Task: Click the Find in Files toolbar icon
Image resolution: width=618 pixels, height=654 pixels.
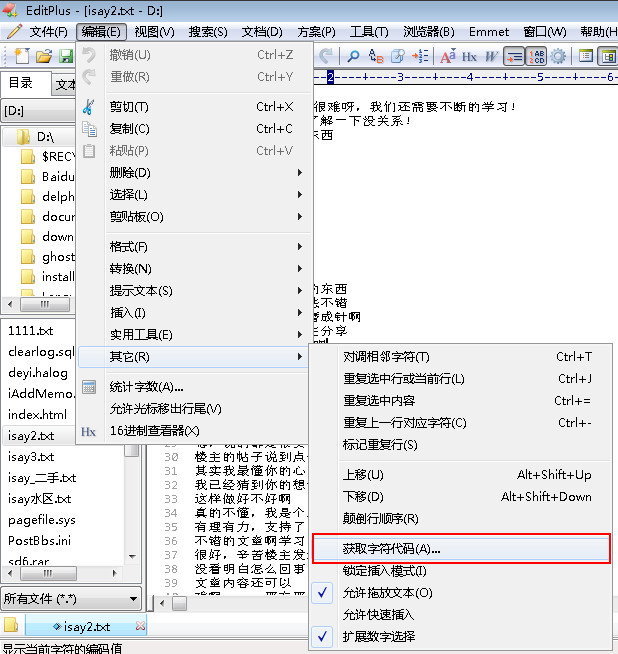Action: click(x=398, y=56)
